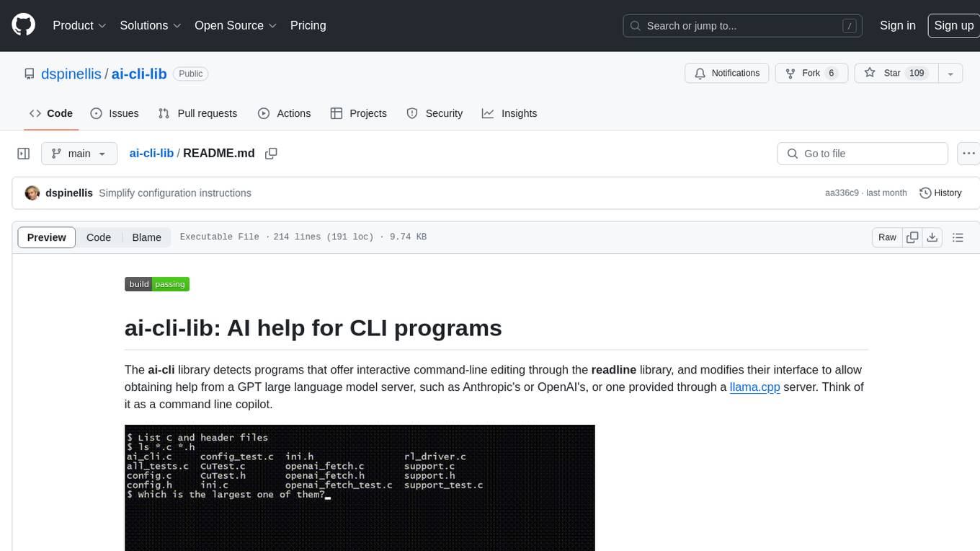Open dspinellis avatar image
This screenshot has height=551, width=980.
(x=32, y=193)
